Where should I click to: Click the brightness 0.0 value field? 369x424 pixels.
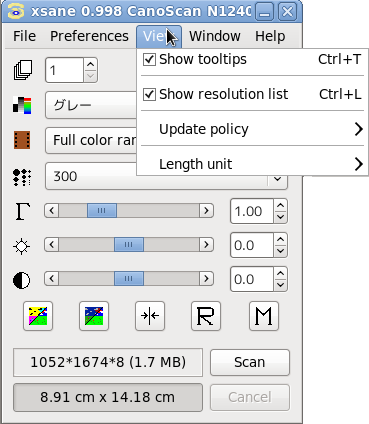click(252, 245)
